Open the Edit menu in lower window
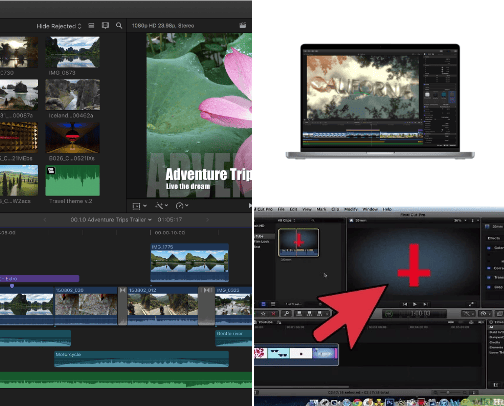This screenshot has height=406, width=504. [x=293, y=209]
